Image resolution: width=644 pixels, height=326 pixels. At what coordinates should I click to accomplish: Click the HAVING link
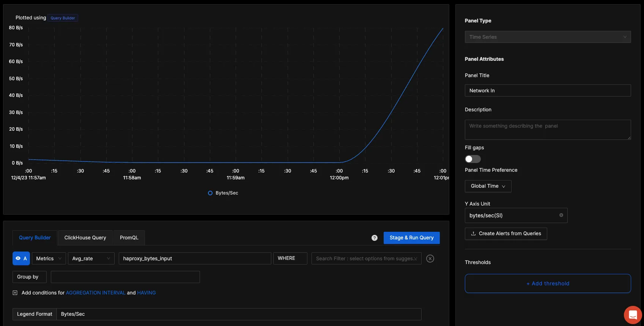[146, 293]
